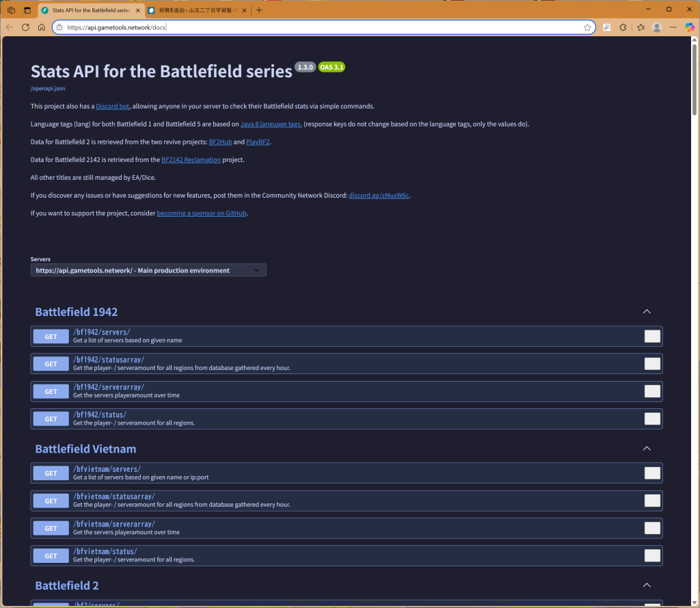Expand the /bfvietnam/statusarray/ endpoint arrow box
This screenshot has height=608, width=700.
[x=652, y=501]
